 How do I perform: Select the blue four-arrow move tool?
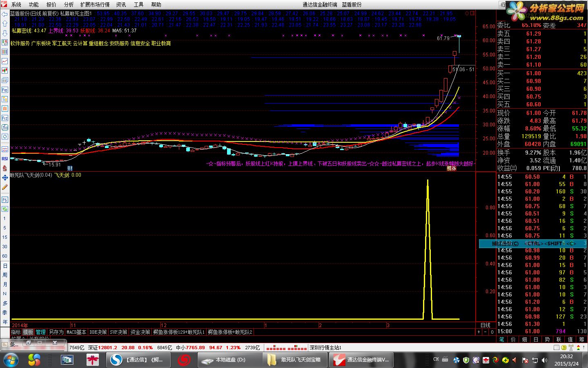(x=5, y=177)
